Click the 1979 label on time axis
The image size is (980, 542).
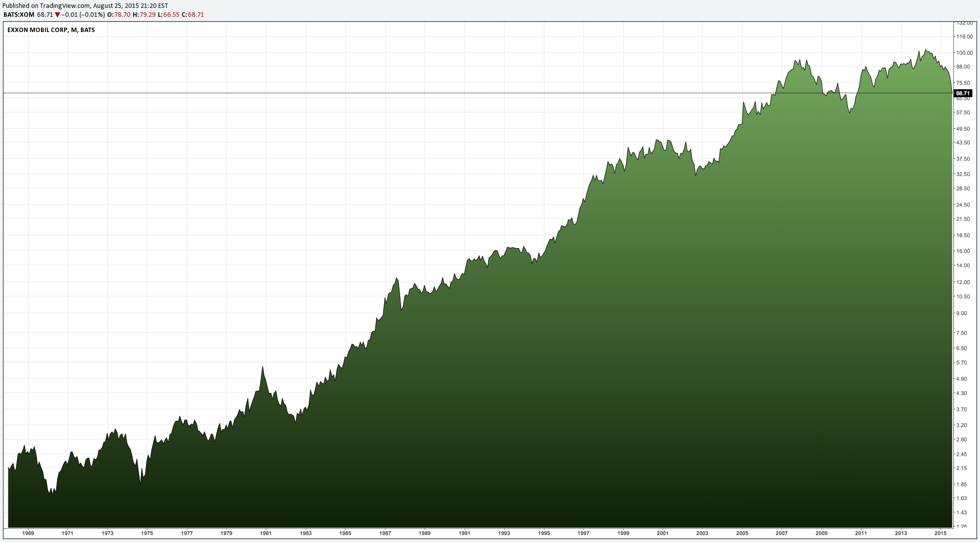click(x=226, y=533)
